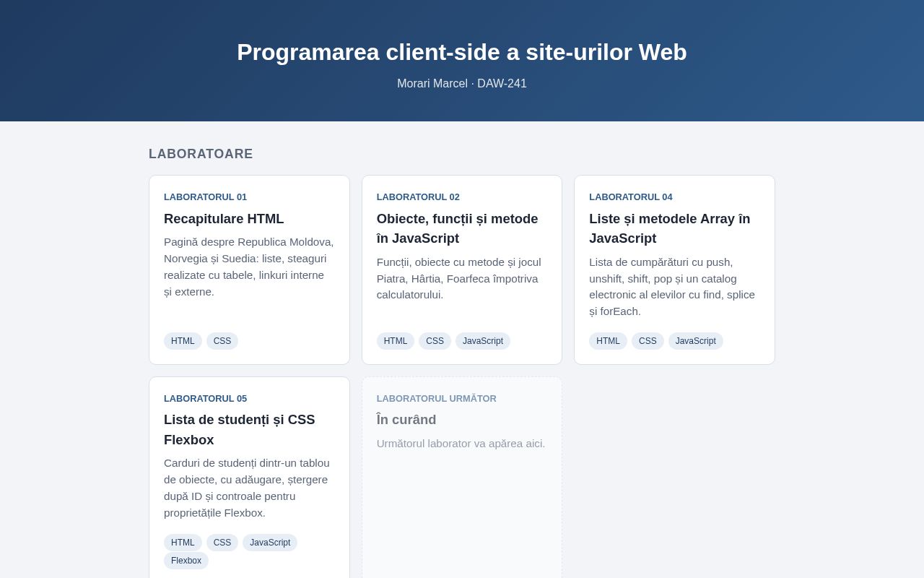Click the HTML tag in Laboratorul 05 card
The height and width of the screenshot is (578, 924).
(x=183, y=543)
